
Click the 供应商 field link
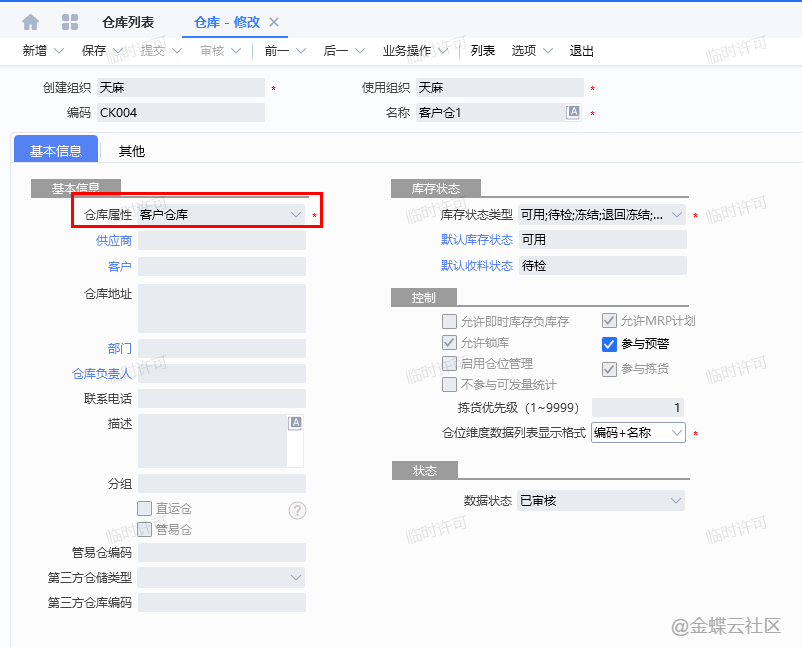tap(113, 240)
